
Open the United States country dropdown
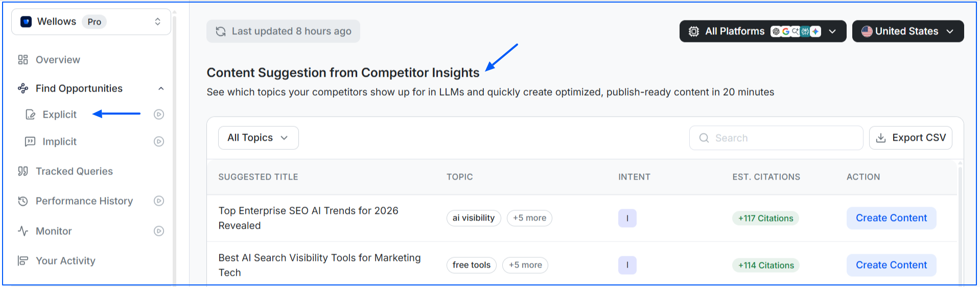tap(907, 31)
